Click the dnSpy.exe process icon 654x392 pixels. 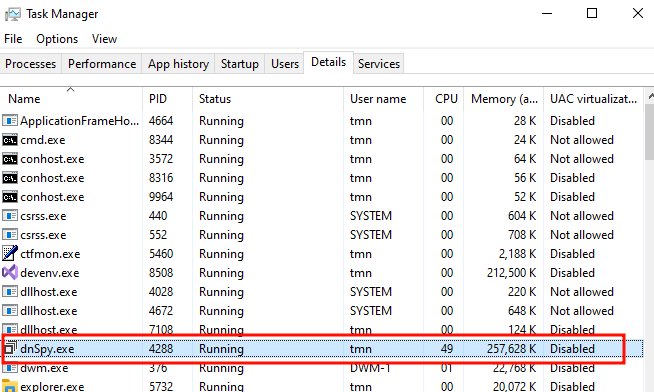[10, 348]
